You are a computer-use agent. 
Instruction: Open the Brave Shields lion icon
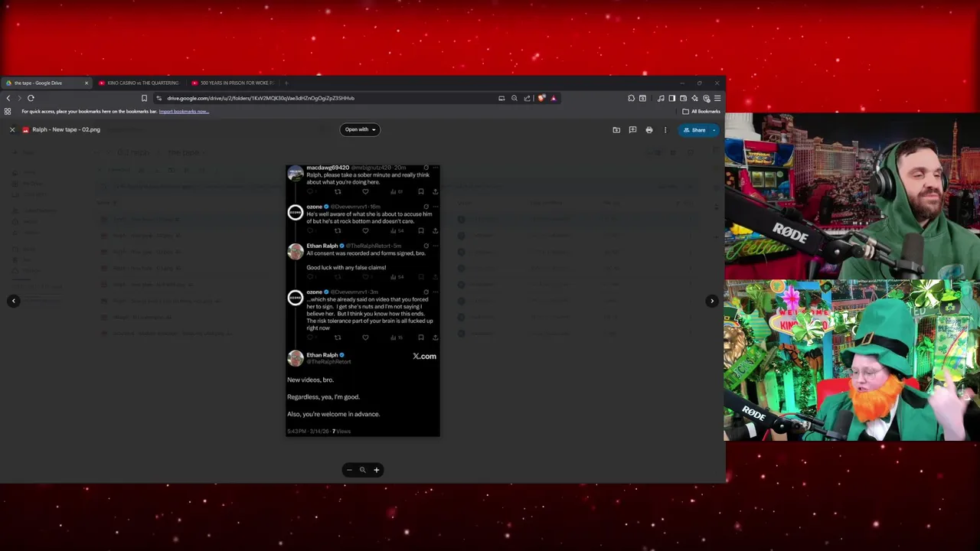pos(542,98)
